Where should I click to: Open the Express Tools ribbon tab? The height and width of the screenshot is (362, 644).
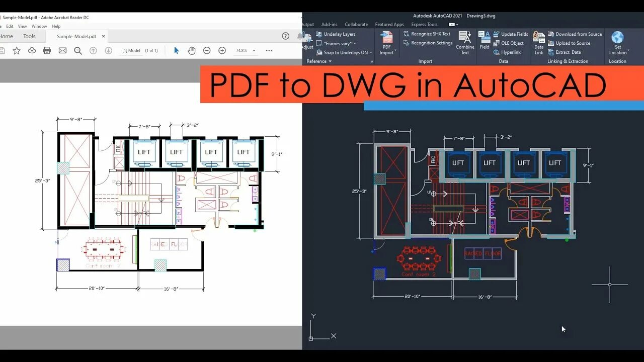click(x=424, y=24)
